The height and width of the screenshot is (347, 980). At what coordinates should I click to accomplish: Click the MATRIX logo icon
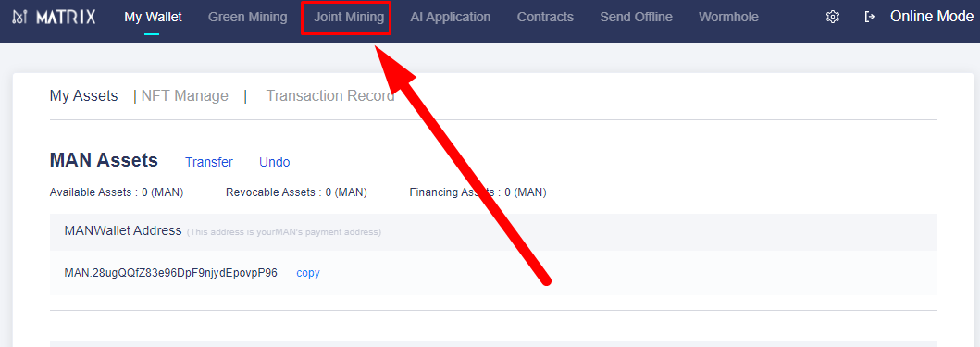coord(20,18)
